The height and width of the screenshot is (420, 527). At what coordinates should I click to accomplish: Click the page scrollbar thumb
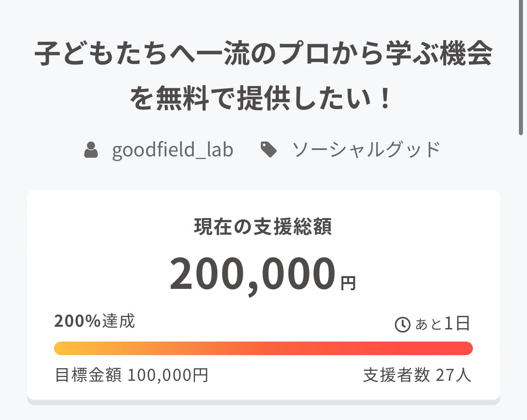click(522, 68)
